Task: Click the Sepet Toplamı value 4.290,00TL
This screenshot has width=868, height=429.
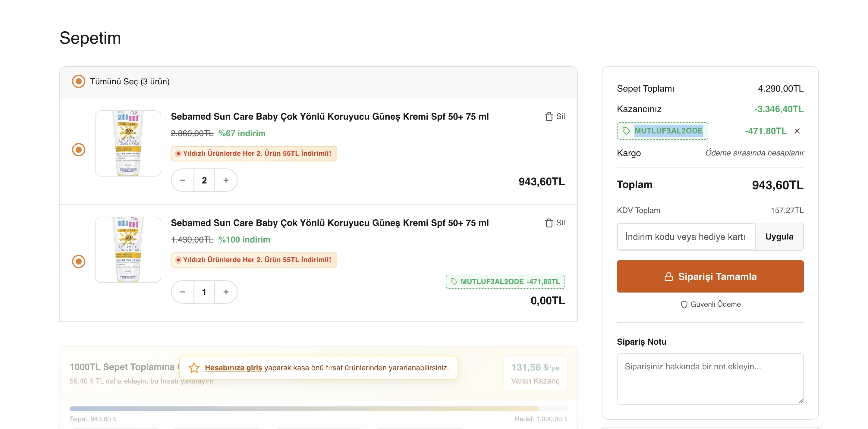Action: 780,89
